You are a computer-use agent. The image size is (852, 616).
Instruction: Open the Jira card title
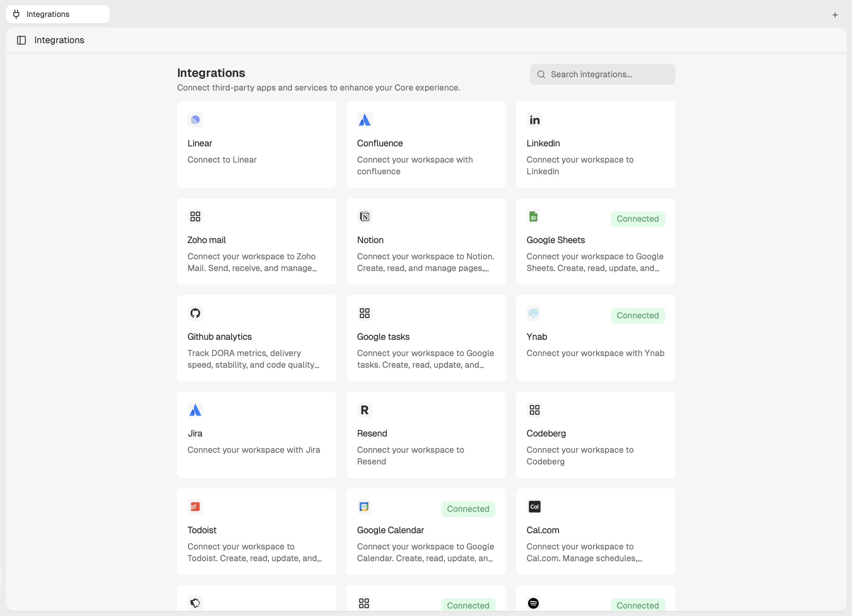195,433
